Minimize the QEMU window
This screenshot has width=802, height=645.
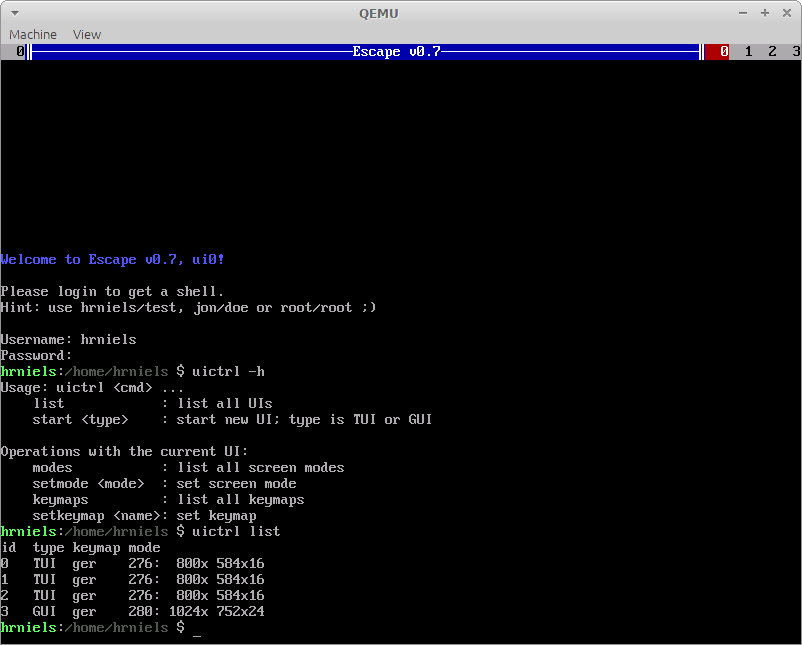tap(743, 13)
